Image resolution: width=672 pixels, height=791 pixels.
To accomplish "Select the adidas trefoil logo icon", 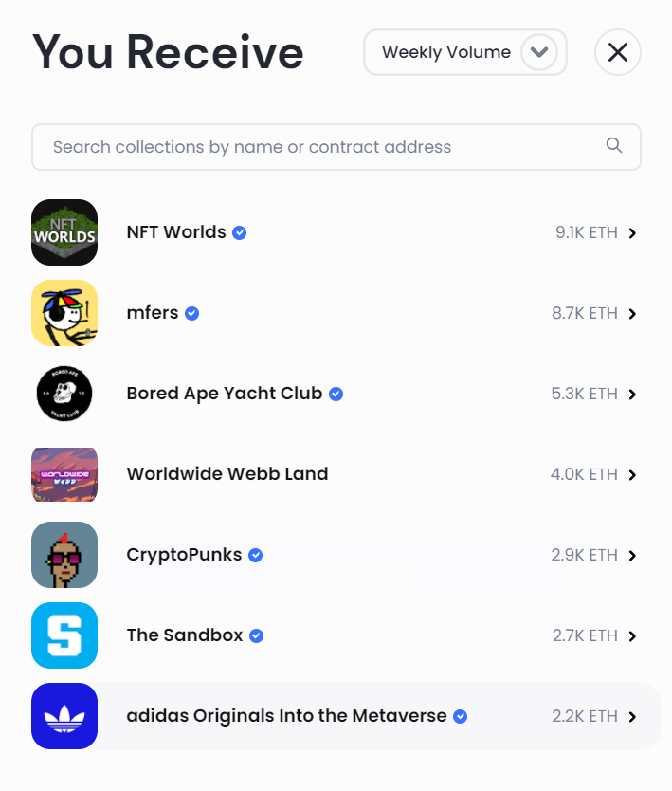I will point(64,716).
